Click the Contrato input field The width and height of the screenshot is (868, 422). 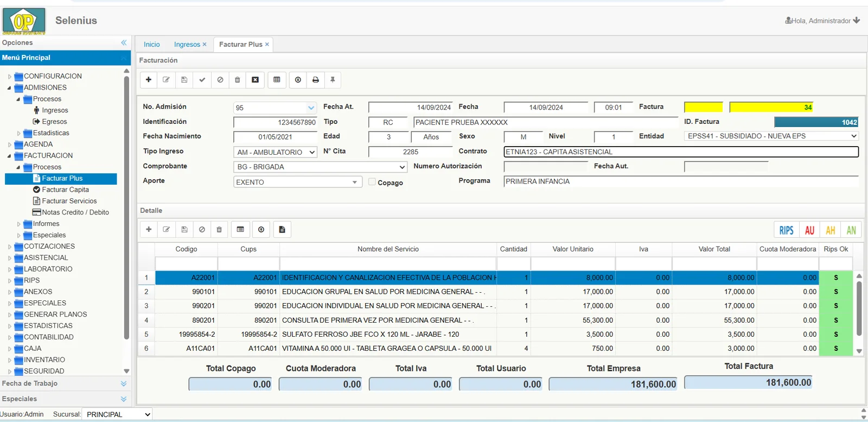coord(681,152)
